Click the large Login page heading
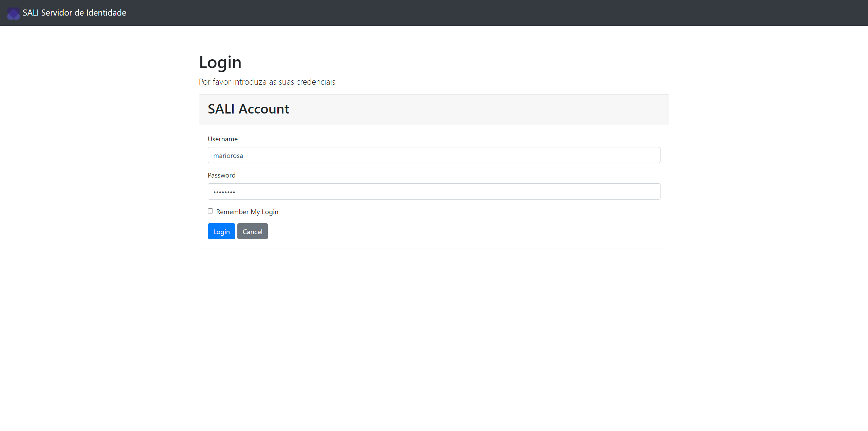This screenshot has height=431, width=868. 220,62
